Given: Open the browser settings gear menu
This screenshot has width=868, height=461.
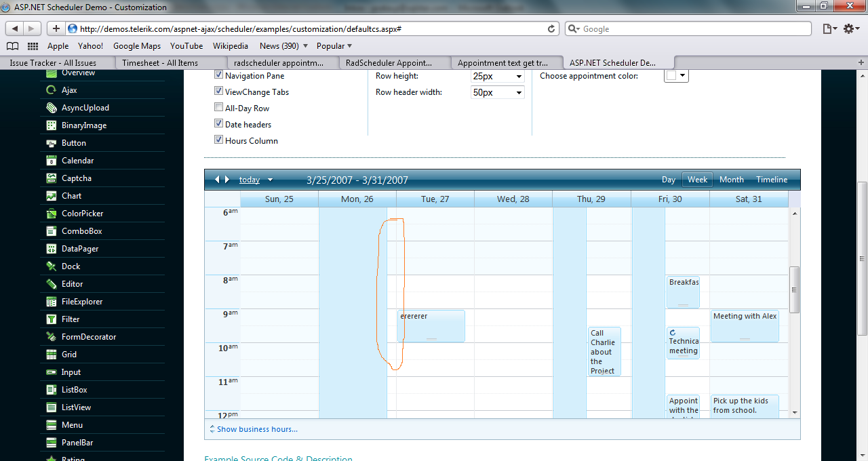Looking at the screenshot, I should (x=851, y=28).
